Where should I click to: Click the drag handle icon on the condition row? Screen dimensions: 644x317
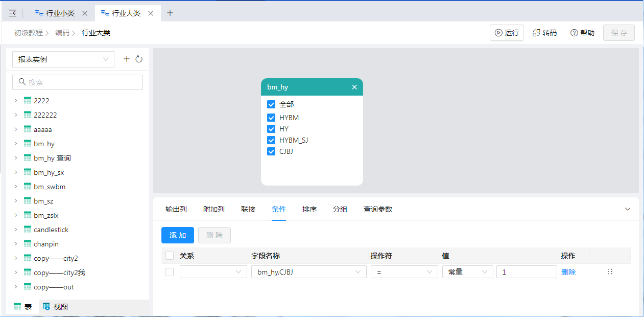(x=610, y=272)
